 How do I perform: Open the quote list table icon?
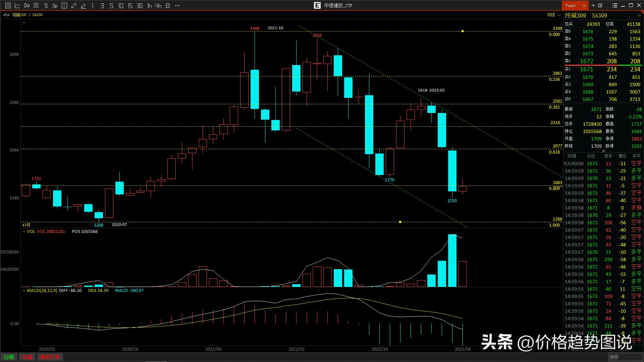coord(8,5)
